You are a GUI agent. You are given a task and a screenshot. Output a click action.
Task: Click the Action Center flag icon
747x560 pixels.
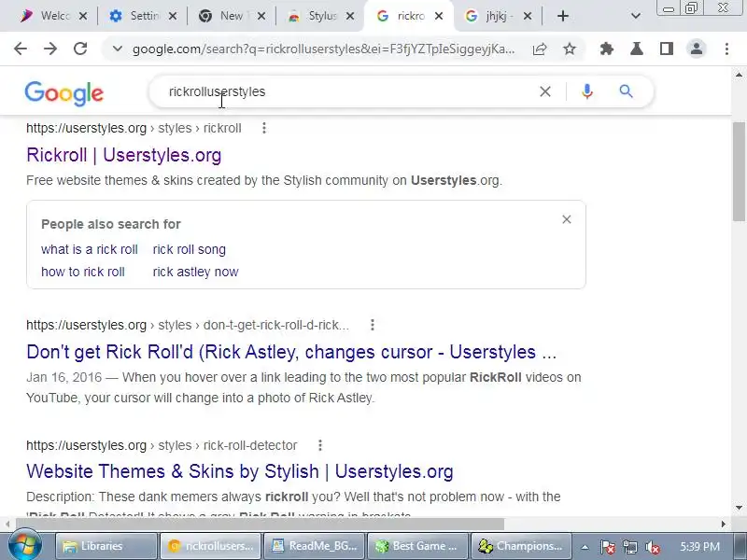pyautogui.click(x=607, y=547)
